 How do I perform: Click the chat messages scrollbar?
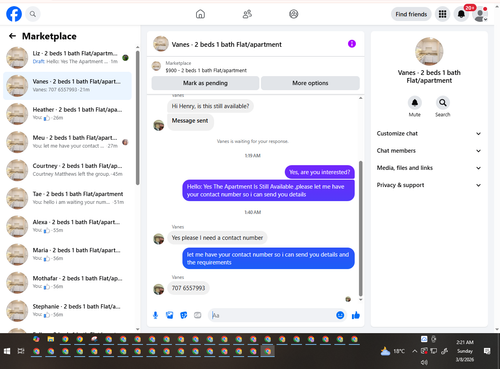pos(360,229)
